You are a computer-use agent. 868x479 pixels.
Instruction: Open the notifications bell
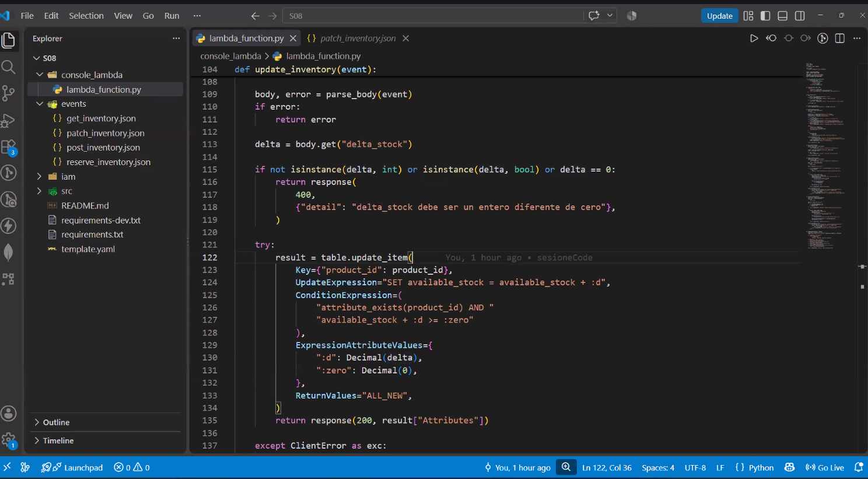pos(859,467)
